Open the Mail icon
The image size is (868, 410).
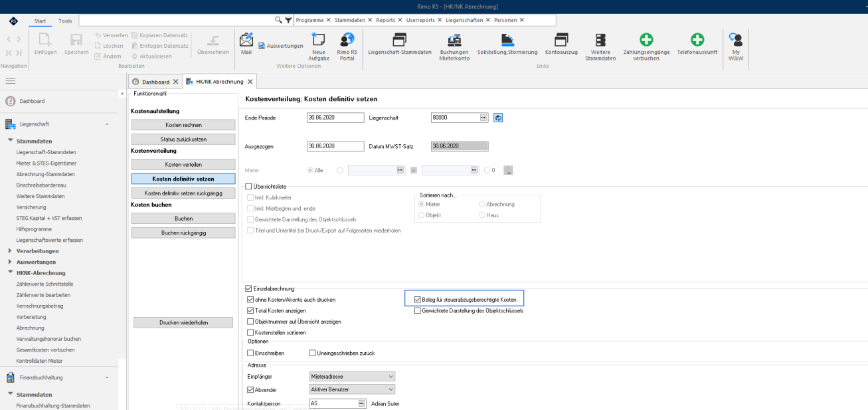click(246, 44)
